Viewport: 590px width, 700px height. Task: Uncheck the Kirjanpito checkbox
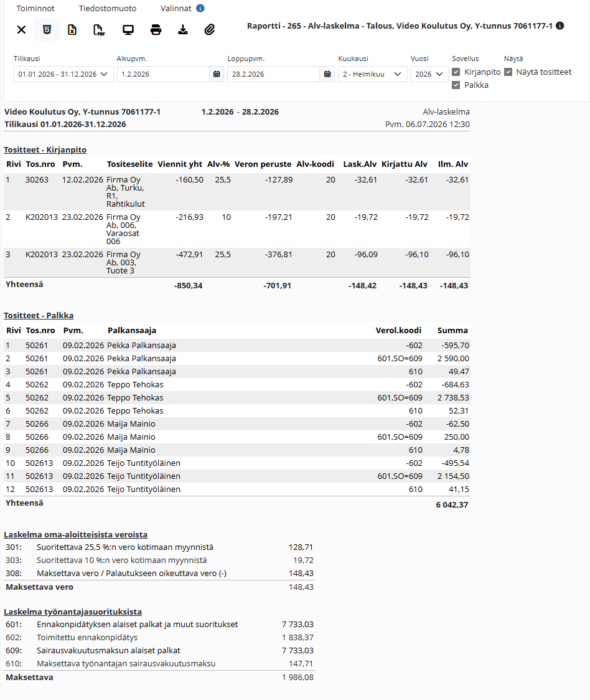[x=456, y=72]
